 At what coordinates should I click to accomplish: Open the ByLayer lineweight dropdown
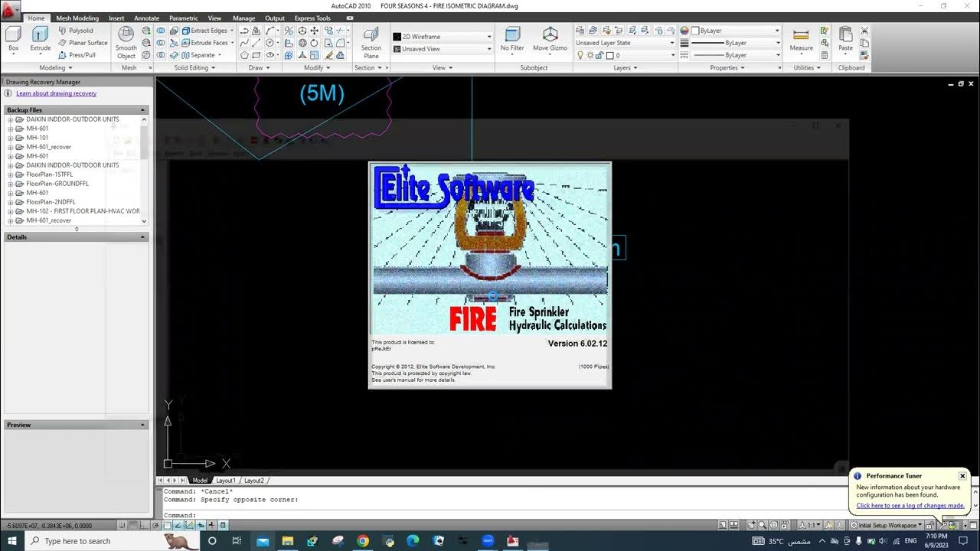[735, 43]
